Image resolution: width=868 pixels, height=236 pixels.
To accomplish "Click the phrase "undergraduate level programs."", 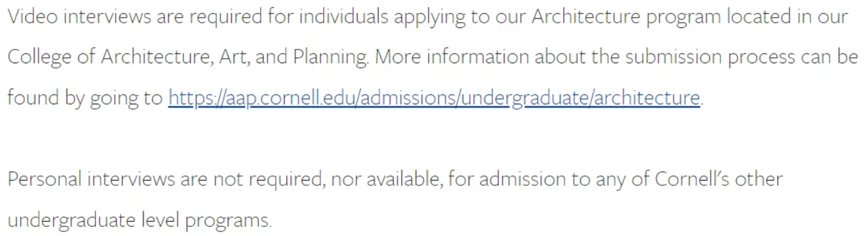I will [139, 220].
